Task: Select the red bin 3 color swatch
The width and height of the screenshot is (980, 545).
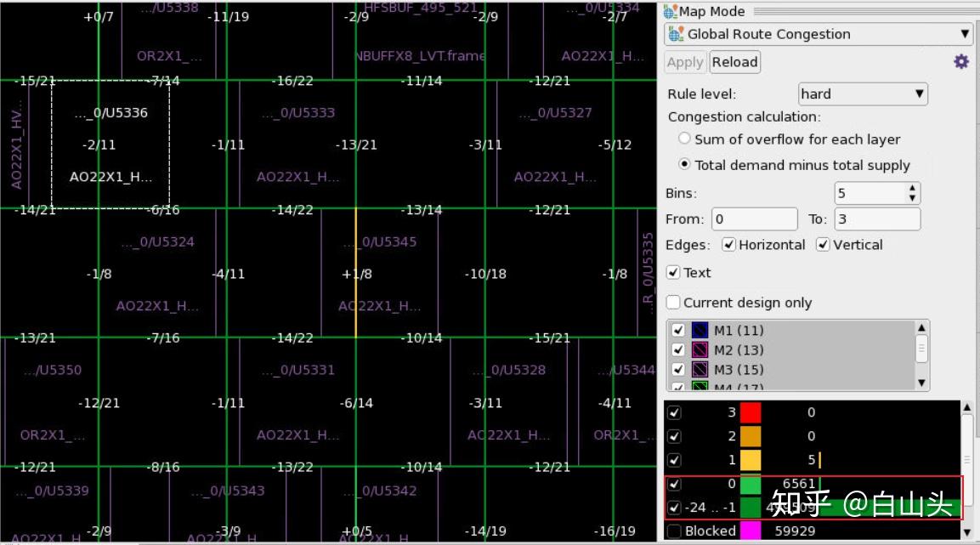Action: coord(750,412)
